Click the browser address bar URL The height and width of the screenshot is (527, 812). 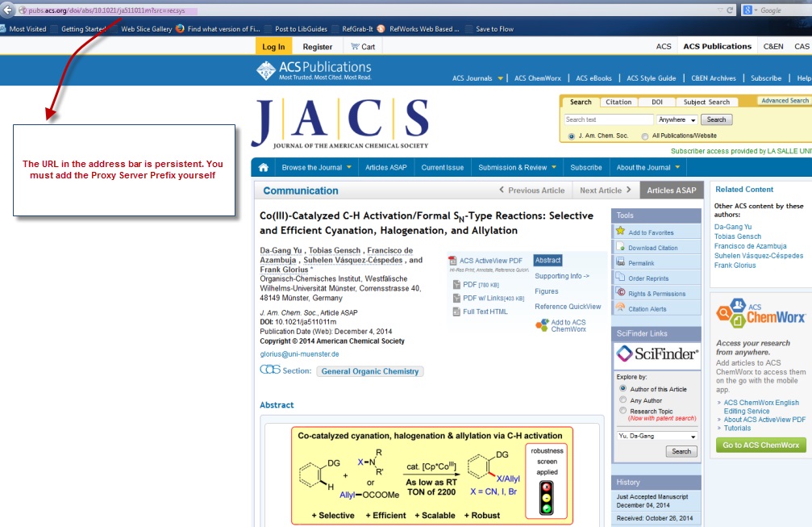(106, 10)
